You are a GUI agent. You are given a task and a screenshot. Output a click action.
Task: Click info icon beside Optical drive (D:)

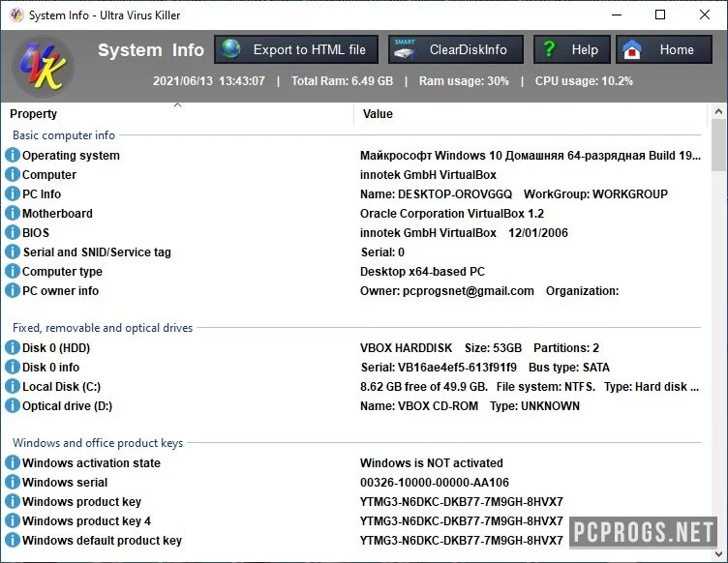[13, 405]
